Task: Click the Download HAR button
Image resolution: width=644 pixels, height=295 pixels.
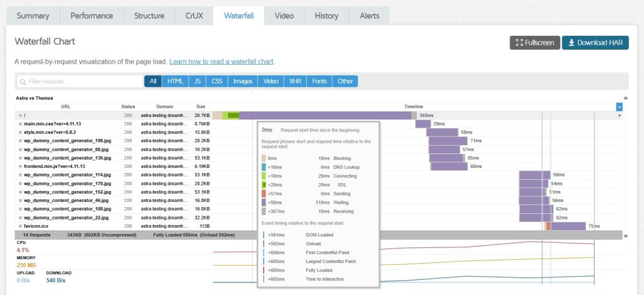Action: [x=595, y=43]
